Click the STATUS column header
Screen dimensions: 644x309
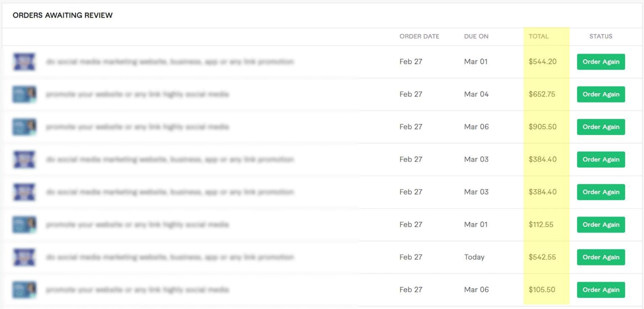[600, 36]
